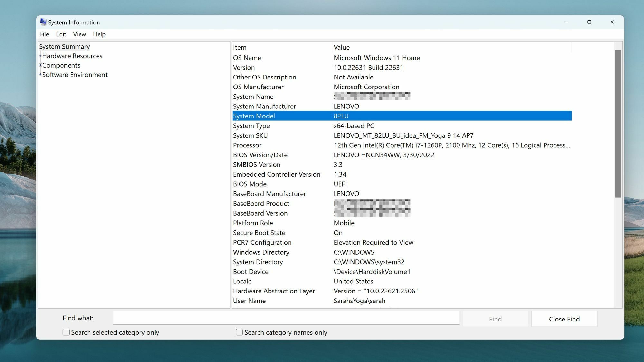Open the Edit menu
644x362 pixels.
click(x=61, y=34)
